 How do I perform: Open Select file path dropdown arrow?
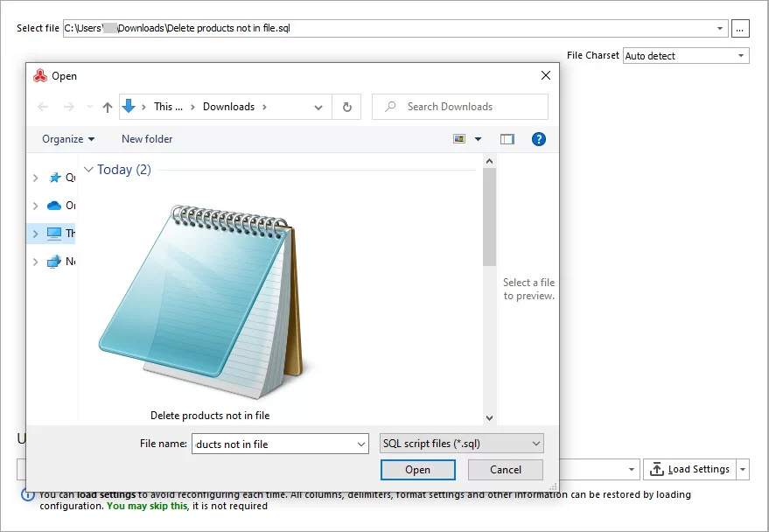point(720,29)
